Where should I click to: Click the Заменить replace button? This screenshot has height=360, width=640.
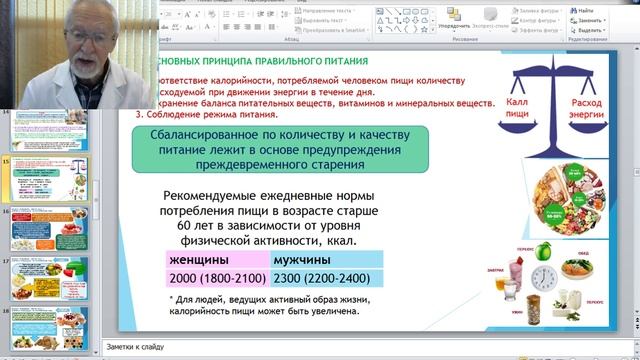tap(588, 20)
